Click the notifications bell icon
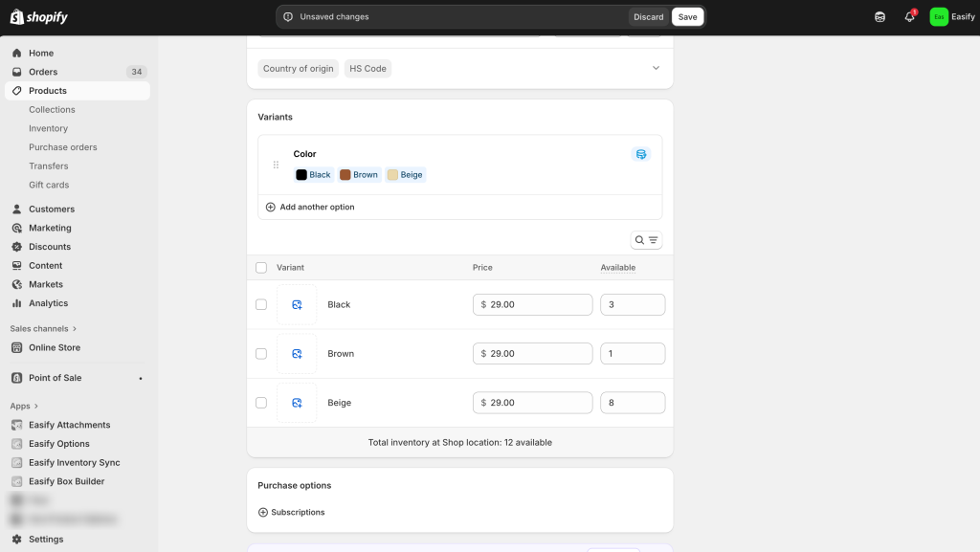 click(x=909, y=17)
